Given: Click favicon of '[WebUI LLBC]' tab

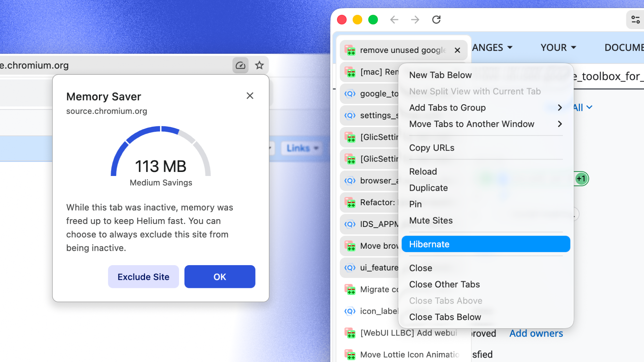Looking at the screenshot, I should click(350, 333).
